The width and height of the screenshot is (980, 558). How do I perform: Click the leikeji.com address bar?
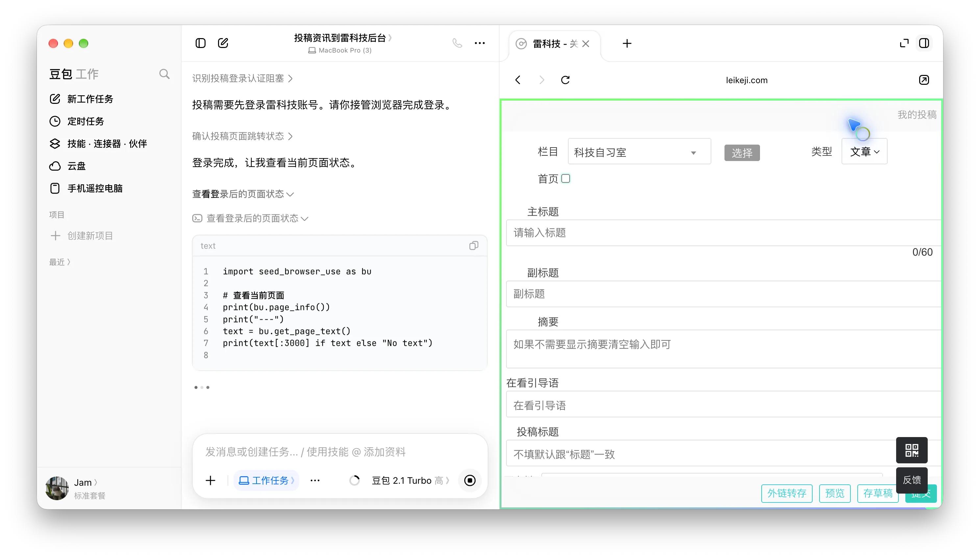coord(746,80)
